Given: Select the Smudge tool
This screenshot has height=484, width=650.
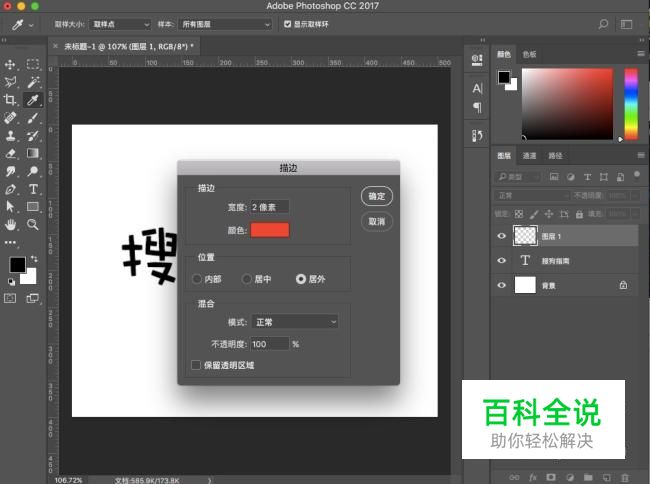Looking at the screenshot, I should [10, 171].
